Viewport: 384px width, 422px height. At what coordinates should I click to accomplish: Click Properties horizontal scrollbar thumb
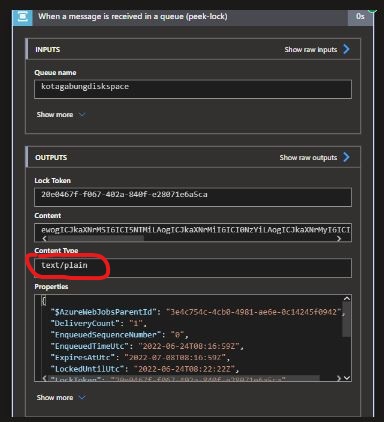pyautogui.click(x=184, y=378)
